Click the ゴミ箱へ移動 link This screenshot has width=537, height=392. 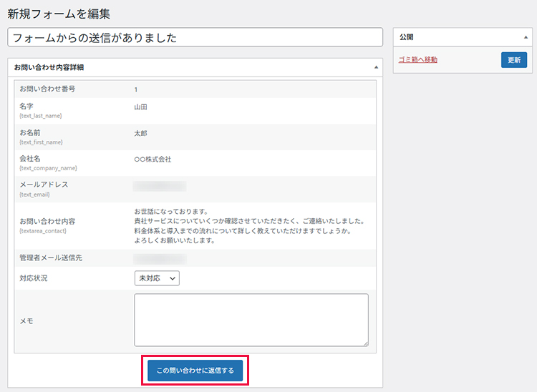coord(417,60)
